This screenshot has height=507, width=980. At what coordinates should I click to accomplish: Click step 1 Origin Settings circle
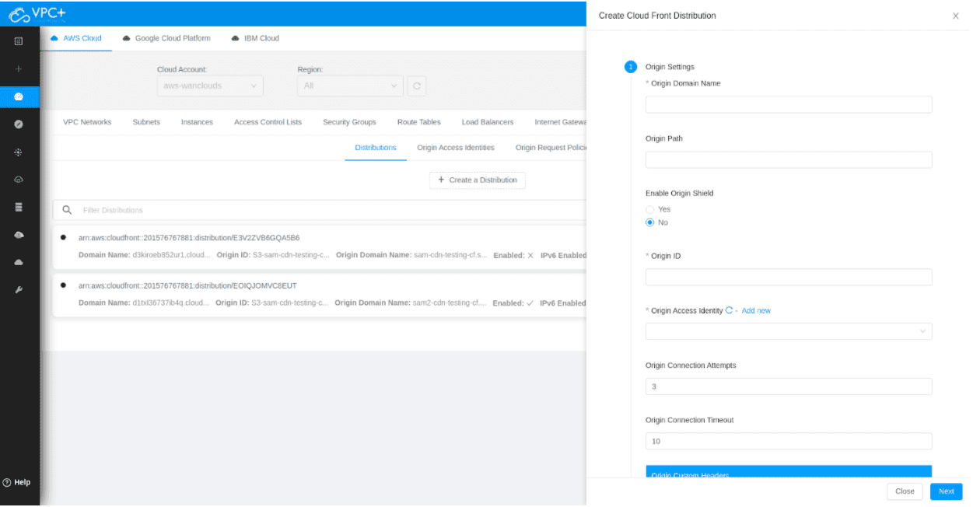[x=631, y=67]
